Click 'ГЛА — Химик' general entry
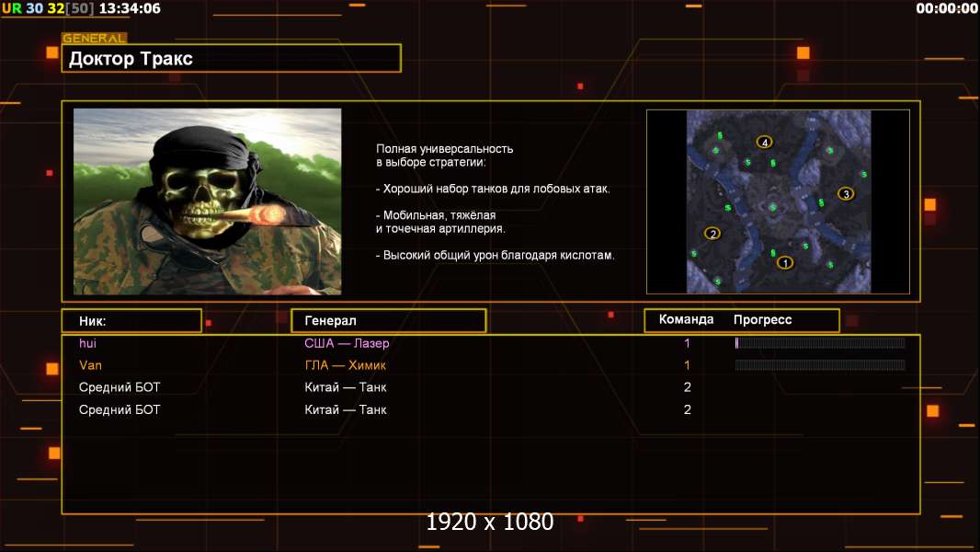 click(x=345, y=365)
